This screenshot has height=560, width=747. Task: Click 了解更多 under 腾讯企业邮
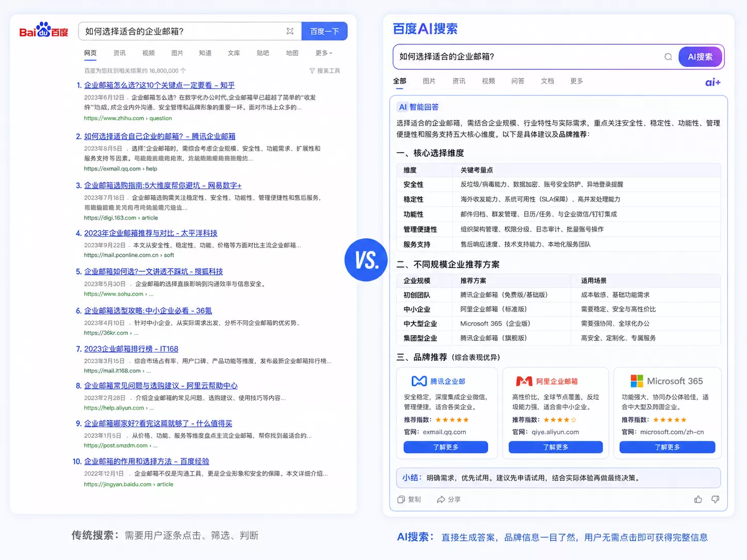[x=446, y=447]
